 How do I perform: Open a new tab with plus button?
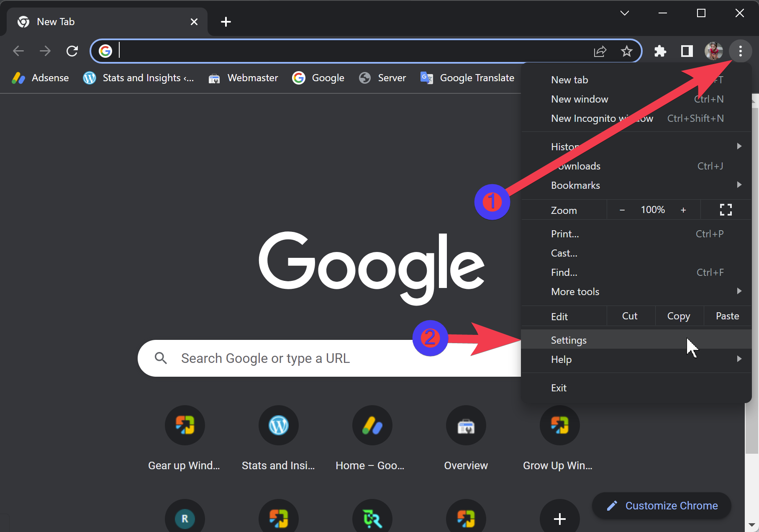226,22
